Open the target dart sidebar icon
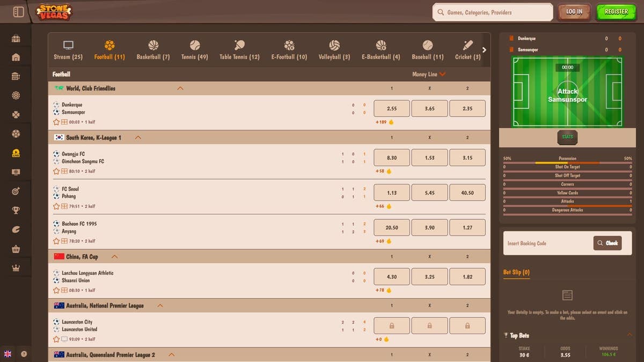 point(16,191)
